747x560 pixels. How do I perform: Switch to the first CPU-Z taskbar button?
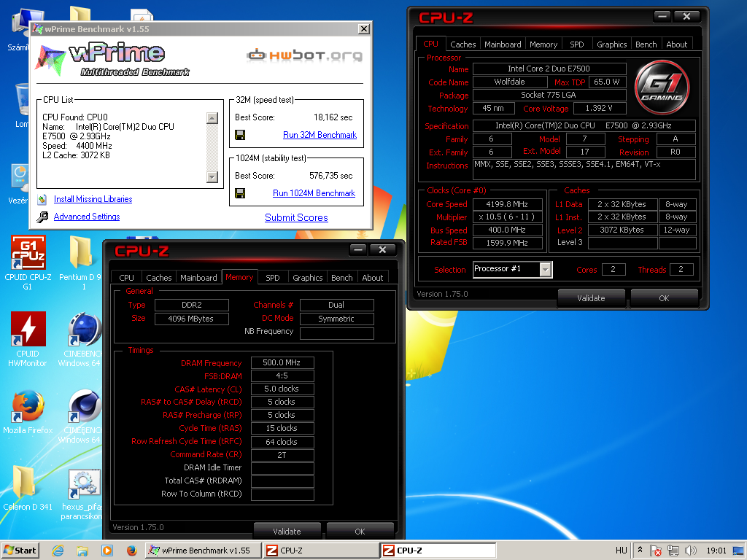320,551
